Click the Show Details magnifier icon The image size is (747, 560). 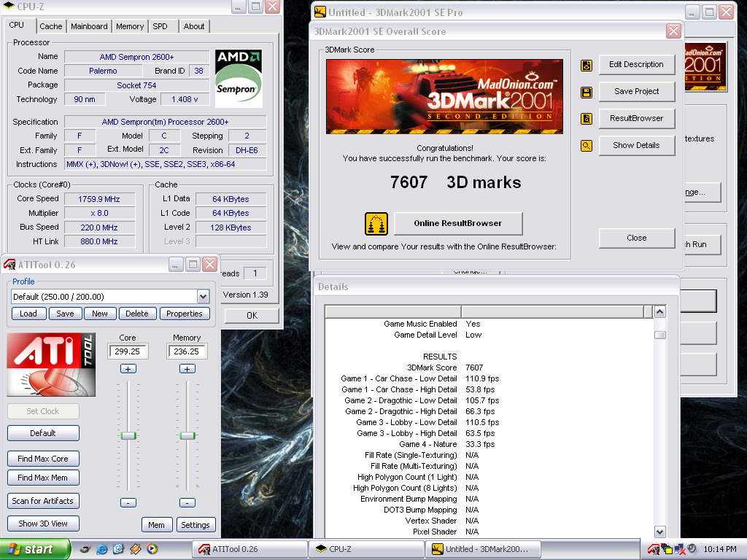click(587, 146)
